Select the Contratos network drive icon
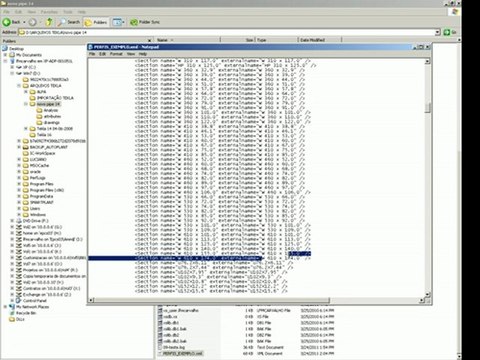This screenshot has height=360, width=480. [x=19, y=288]
